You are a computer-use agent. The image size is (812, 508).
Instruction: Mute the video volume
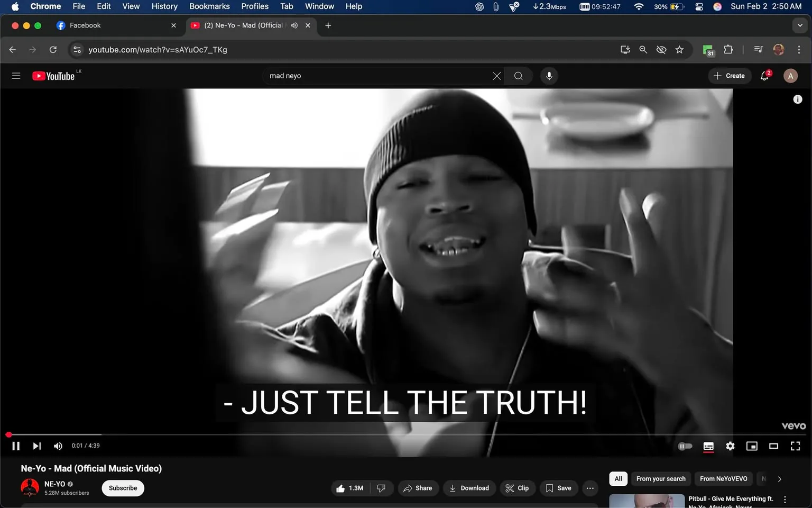[x=58, y=446]
